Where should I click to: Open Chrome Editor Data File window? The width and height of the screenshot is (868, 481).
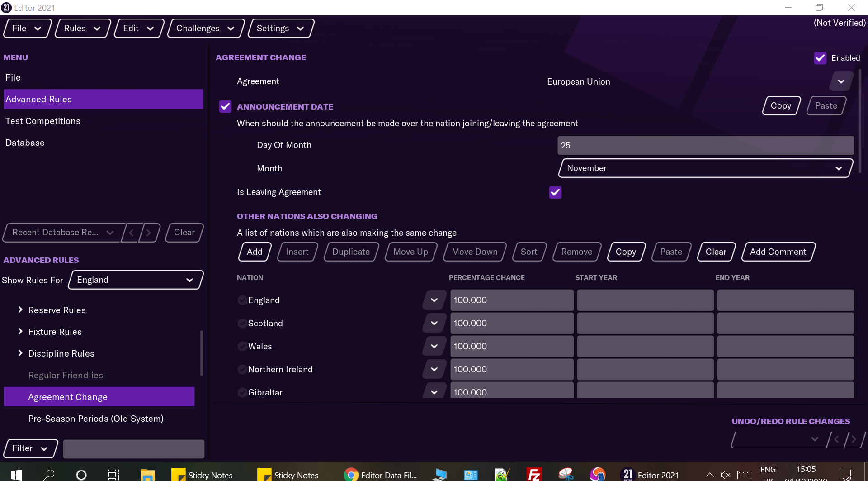pos(381,475)
